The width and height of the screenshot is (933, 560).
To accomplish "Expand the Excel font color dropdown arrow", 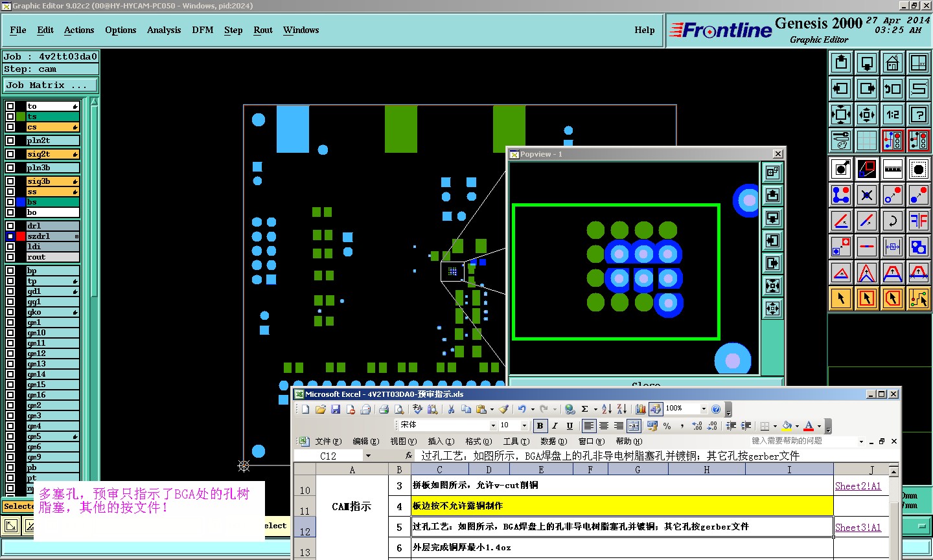I will (819, 426).
